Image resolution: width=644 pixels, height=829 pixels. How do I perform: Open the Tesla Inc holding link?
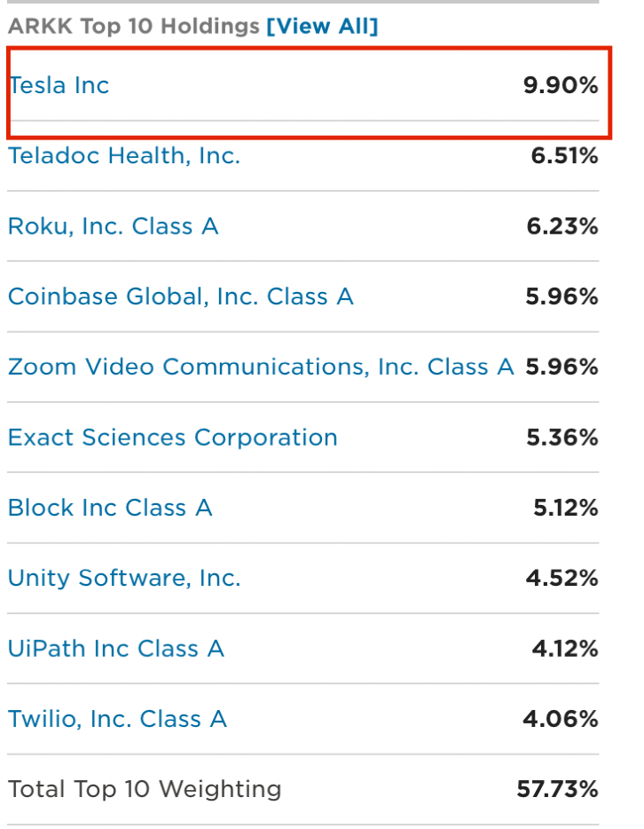tap(59, 85)
